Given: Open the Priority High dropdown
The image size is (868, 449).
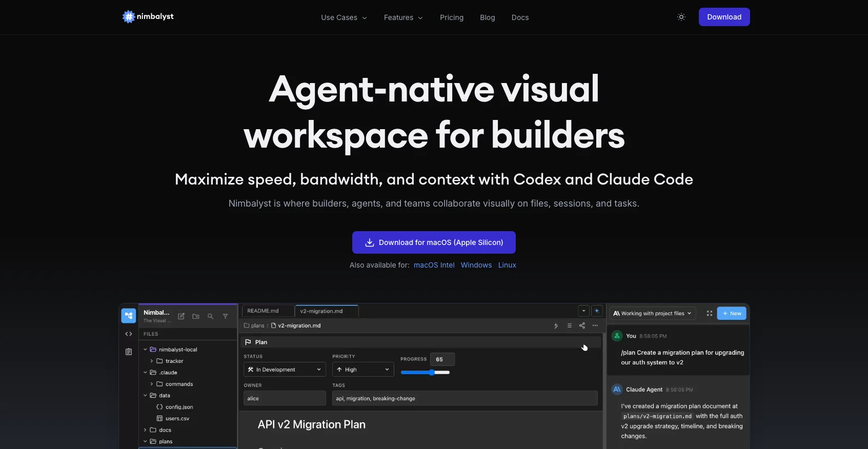Looking at the screenshot, I should click(x=363, y=370).
